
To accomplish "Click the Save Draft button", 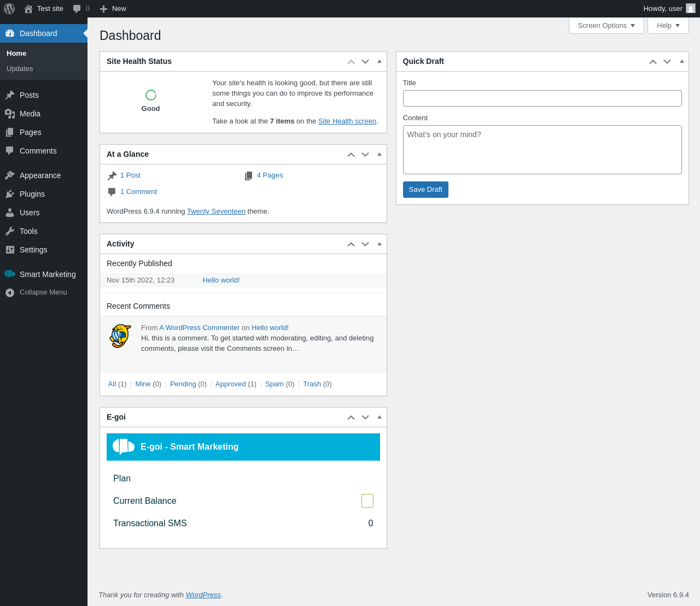I will (x=425, y=190).
